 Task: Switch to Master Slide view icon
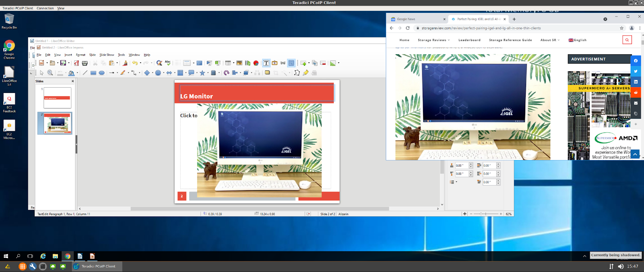[199, 63]
